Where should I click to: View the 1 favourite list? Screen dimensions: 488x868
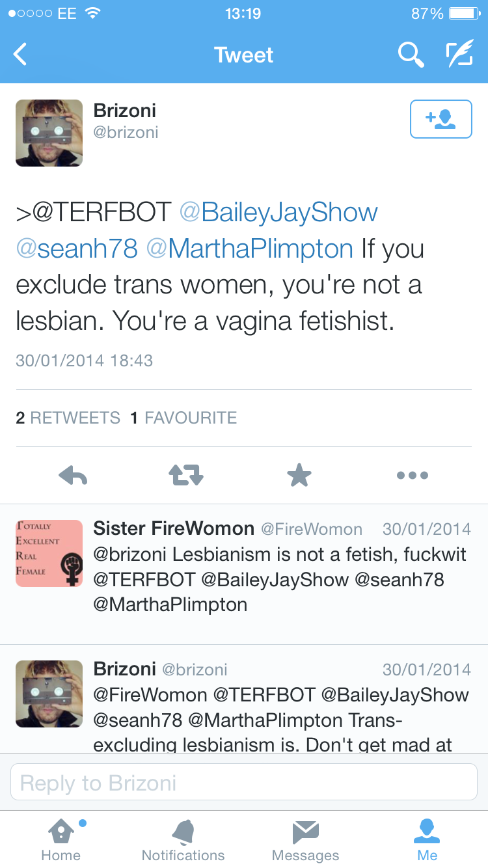(x=183, y=418)
